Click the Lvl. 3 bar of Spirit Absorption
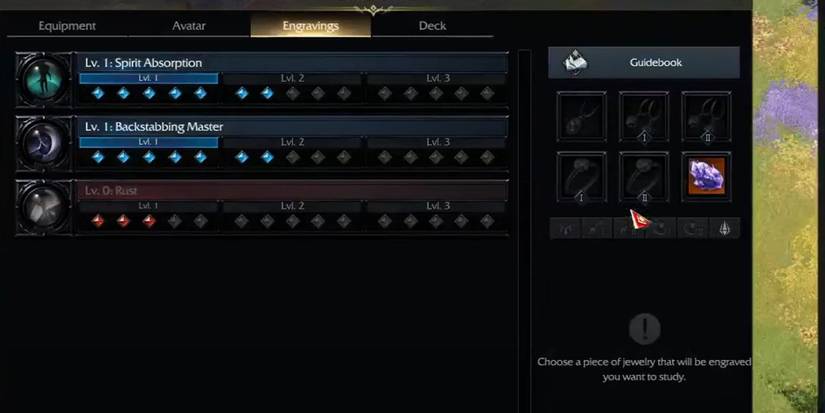 (437, 78)
